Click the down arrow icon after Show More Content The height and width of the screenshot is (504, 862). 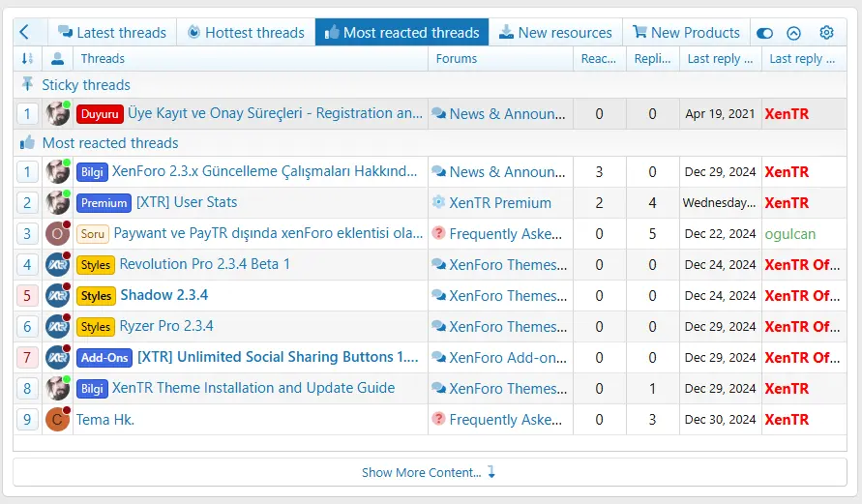491,471
